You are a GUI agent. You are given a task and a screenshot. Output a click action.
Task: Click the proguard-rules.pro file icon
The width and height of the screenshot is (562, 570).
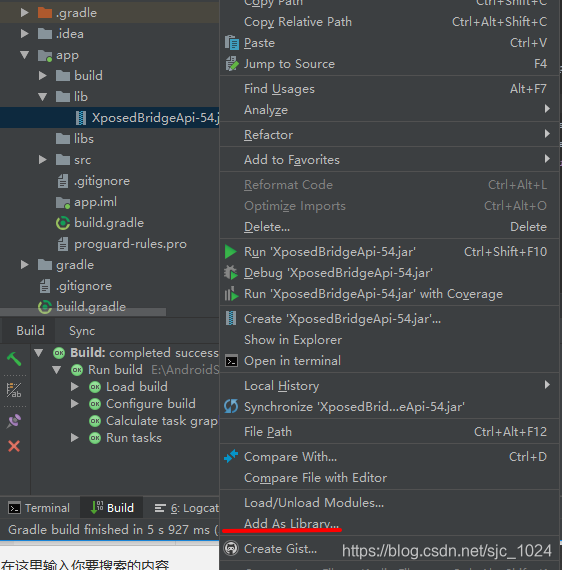[63, 244]
